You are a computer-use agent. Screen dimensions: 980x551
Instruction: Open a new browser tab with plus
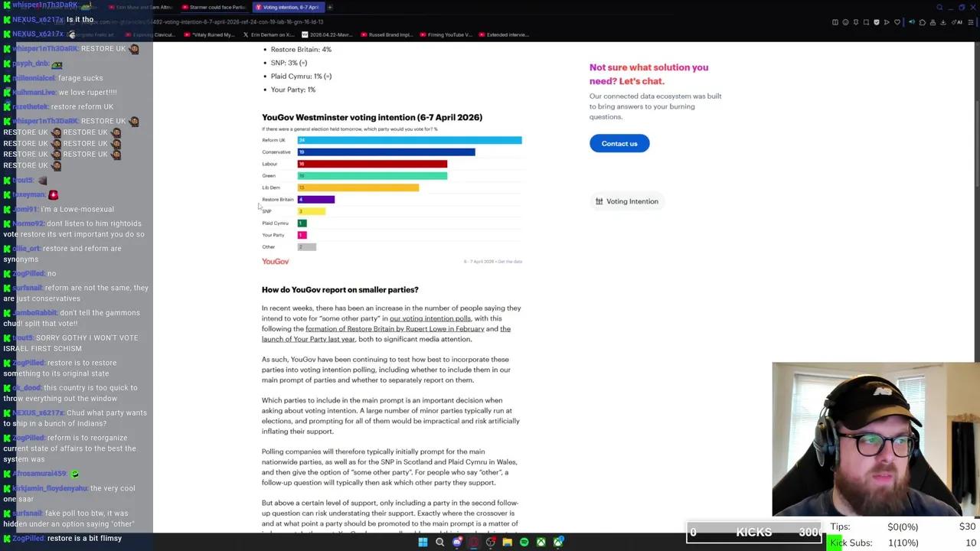330,7
